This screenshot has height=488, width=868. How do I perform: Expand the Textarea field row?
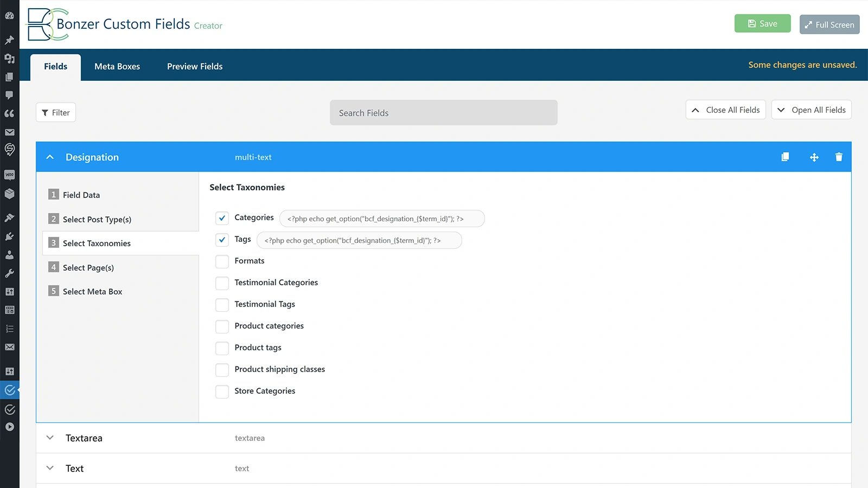[50, 438]
